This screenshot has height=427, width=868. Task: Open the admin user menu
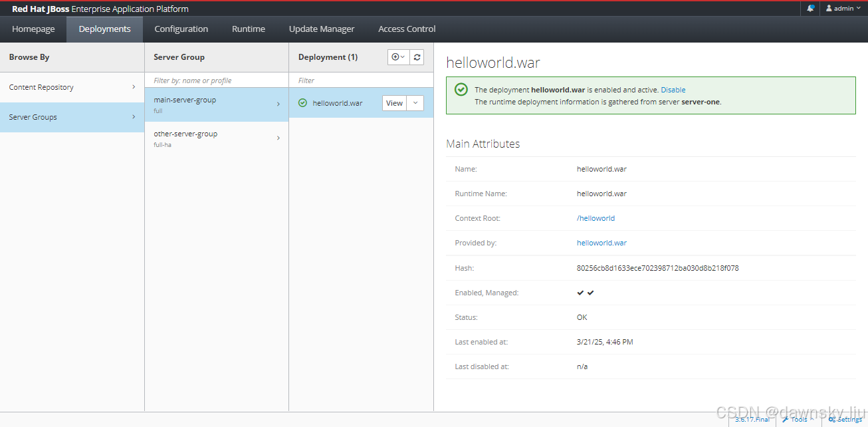(x=843, y=8)
